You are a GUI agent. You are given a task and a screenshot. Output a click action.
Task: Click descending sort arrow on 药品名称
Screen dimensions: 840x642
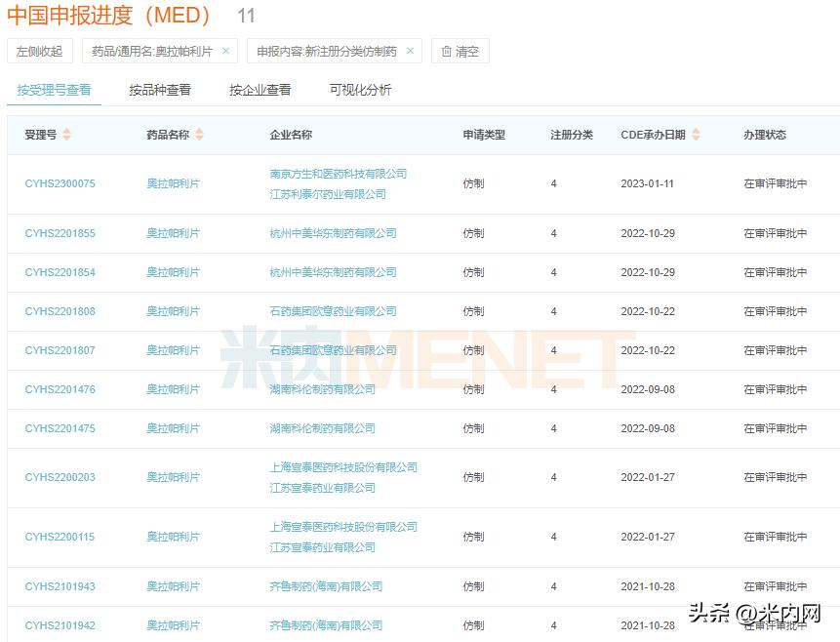point(200,139)
